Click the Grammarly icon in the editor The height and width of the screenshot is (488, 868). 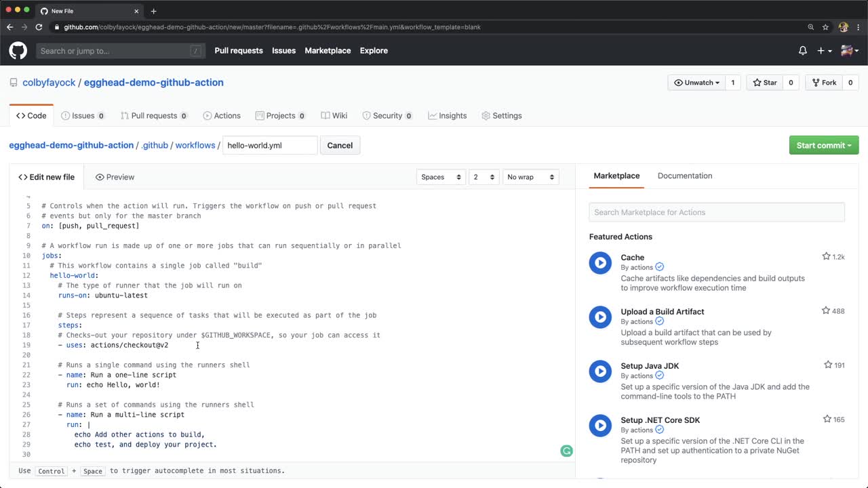[x=566, y=451]
